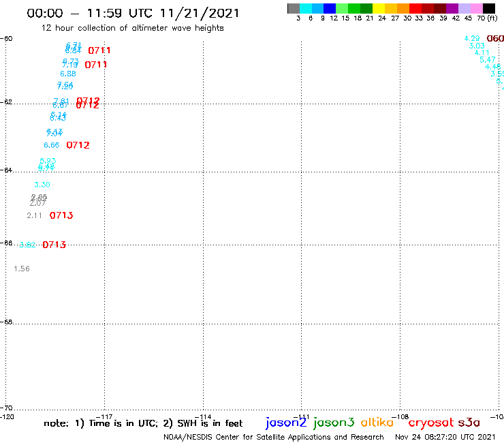Viewport: 504px width, 443px height.
Task: Select the pink swatch in the color scale
Action: pyautogui.click(x=476, y=8)
